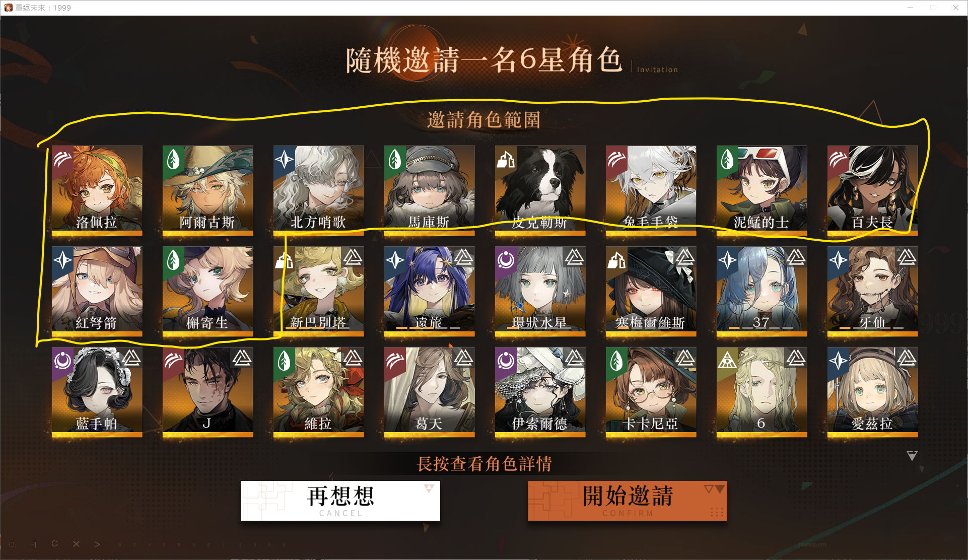The image size is (968, 560).
Task: Click the plant afflatus icon on 馬庫斯
Action: 395,160
